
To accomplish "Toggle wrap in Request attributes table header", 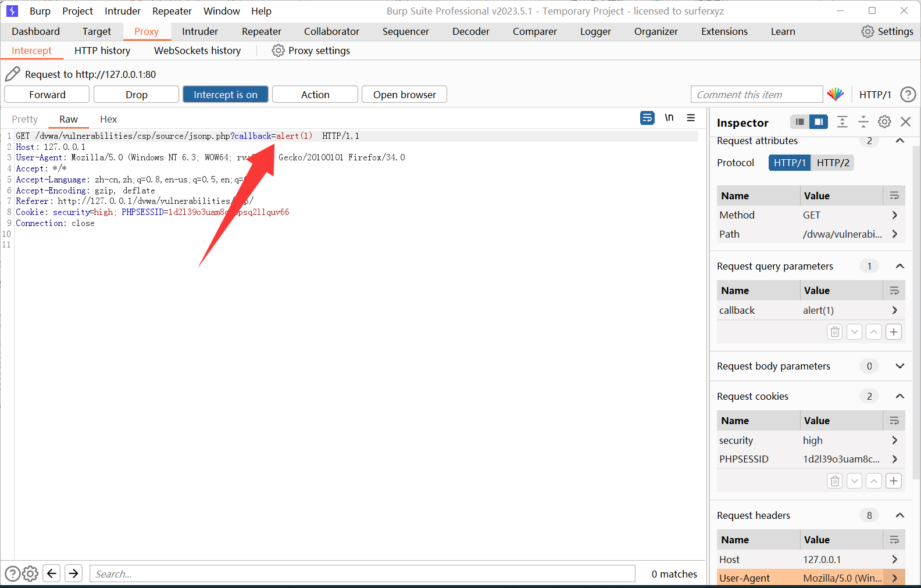I will point(894,196).
